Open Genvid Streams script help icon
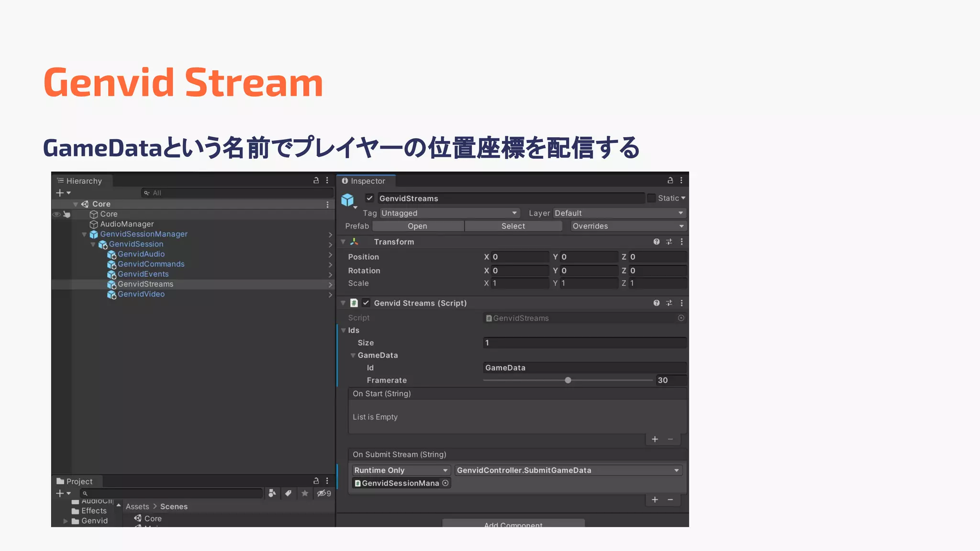Viewport: 980px width, 551px height. click(x=657, y=303)
